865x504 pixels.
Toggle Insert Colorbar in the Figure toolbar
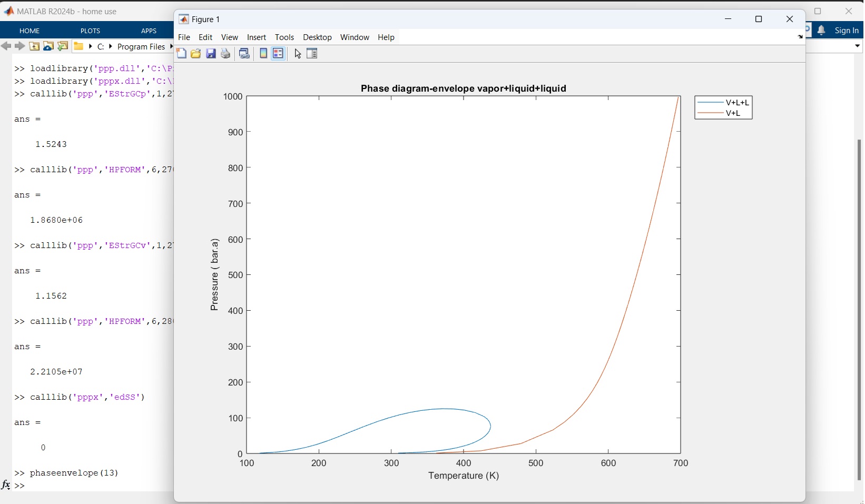[x=263, y=53]
